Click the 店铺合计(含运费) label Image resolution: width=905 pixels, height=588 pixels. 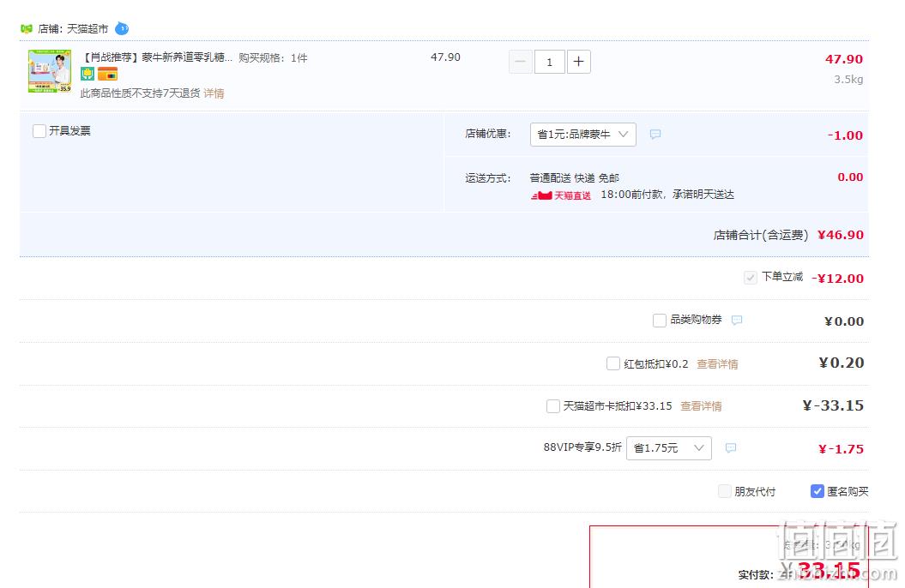(x=761, y=235)
